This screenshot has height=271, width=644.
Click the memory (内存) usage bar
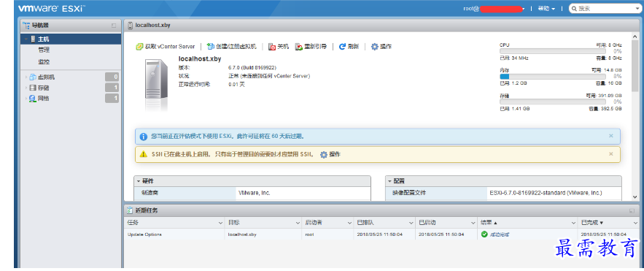552,77
